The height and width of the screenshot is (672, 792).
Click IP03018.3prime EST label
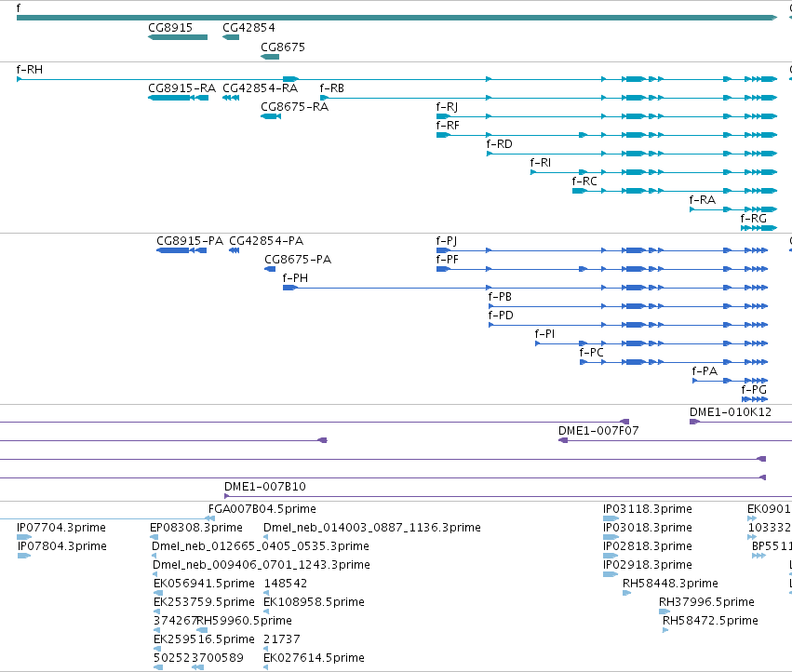pyautogui.click(x=648, y=528)
